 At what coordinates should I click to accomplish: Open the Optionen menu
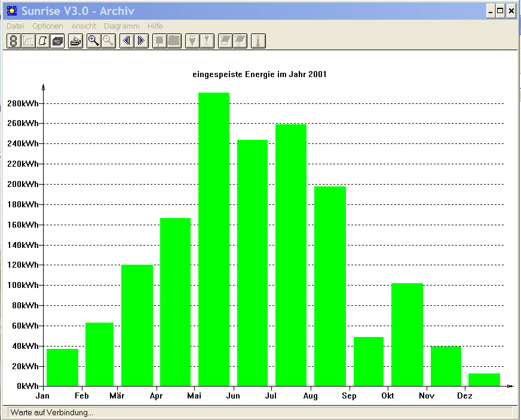[x=48, y=26]
